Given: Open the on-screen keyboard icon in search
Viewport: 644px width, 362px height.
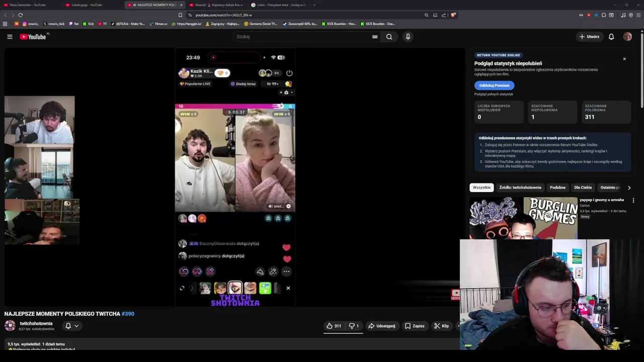Looking at the screenshot, I should tap(375, 37).
